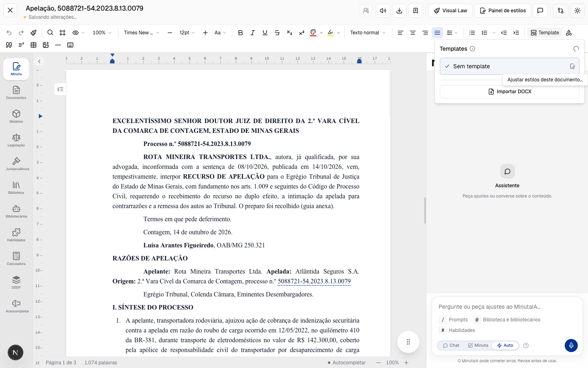Click the format painter icon
The height and width of the screenshot is (368, 588).
(x=33, y=33)
